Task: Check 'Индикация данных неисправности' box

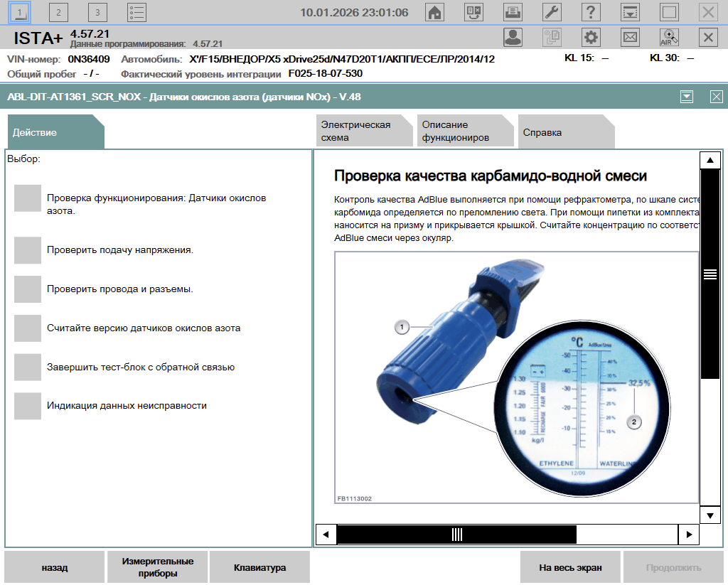Action: click(x=28, y=406)
